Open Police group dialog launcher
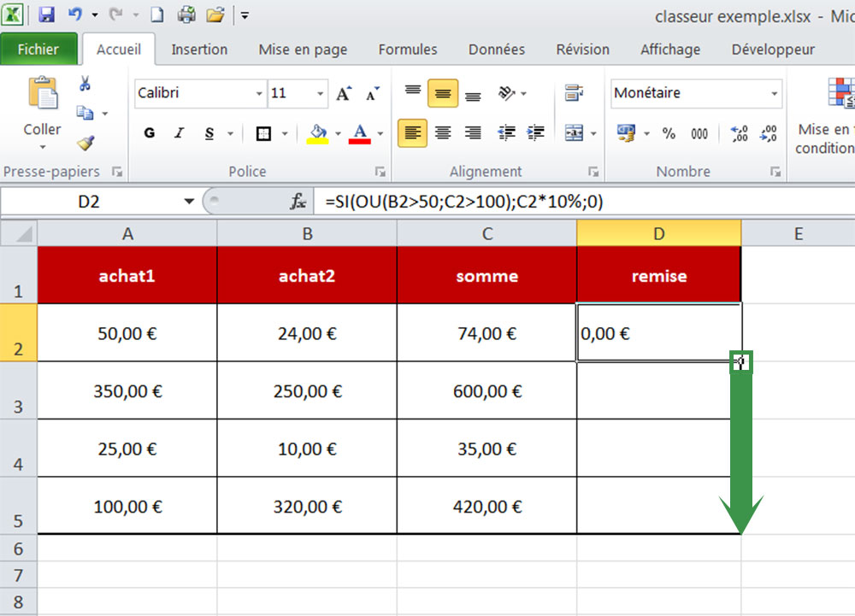 [380, 172]
